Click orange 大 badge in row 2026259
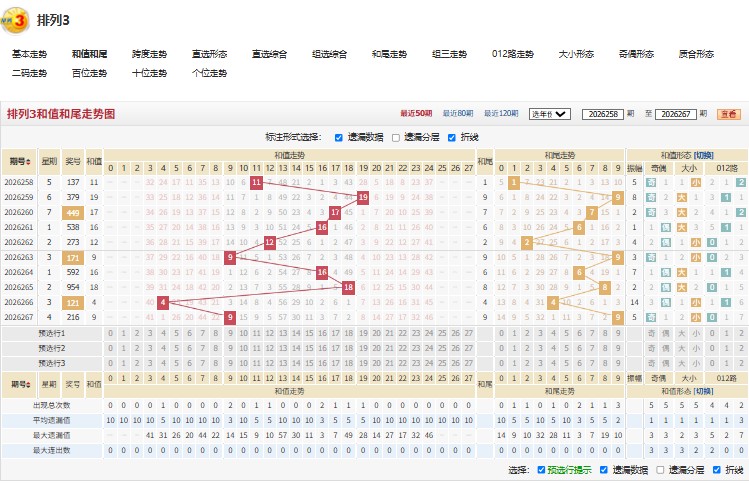This screenshot has height=483, width=749. click(x=682, y=197)
